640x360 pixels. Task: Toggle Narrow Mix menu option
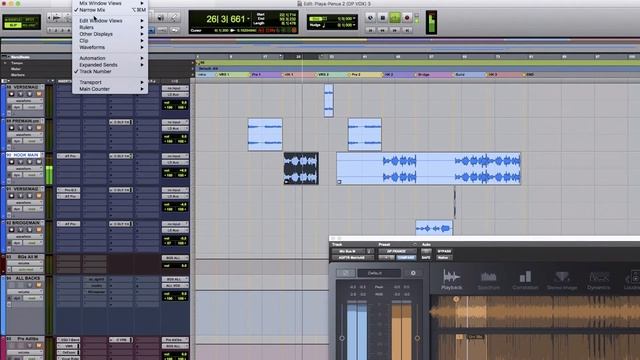click(x=110, y=10)
